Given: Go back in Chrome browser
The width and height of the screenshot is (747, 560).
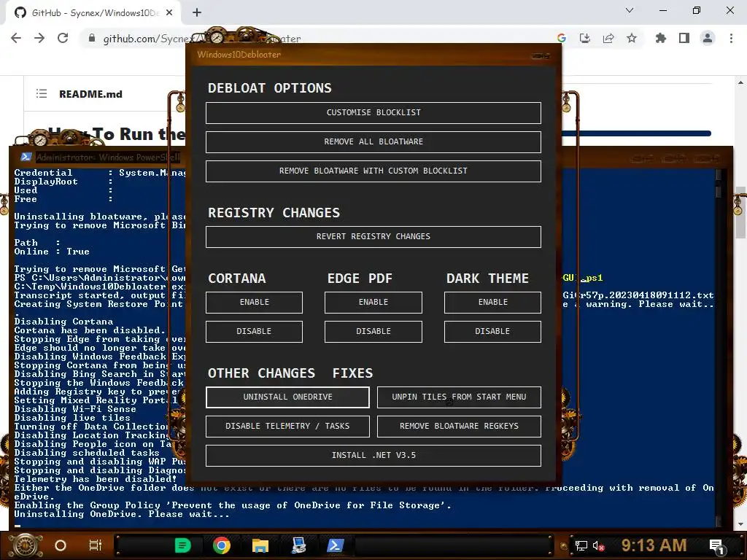Looking at the screenshot, I should tap(16, 38).
